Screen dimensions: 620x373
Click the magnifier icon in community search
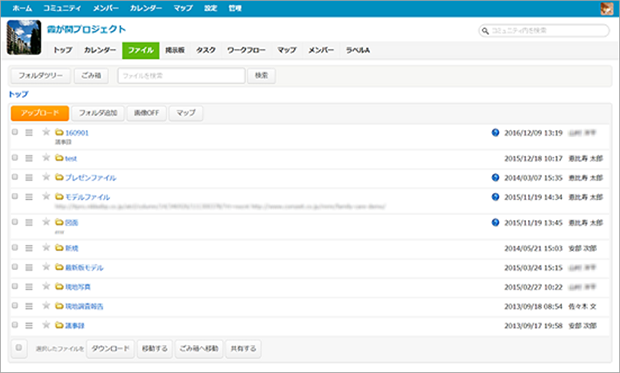[485, 31]
